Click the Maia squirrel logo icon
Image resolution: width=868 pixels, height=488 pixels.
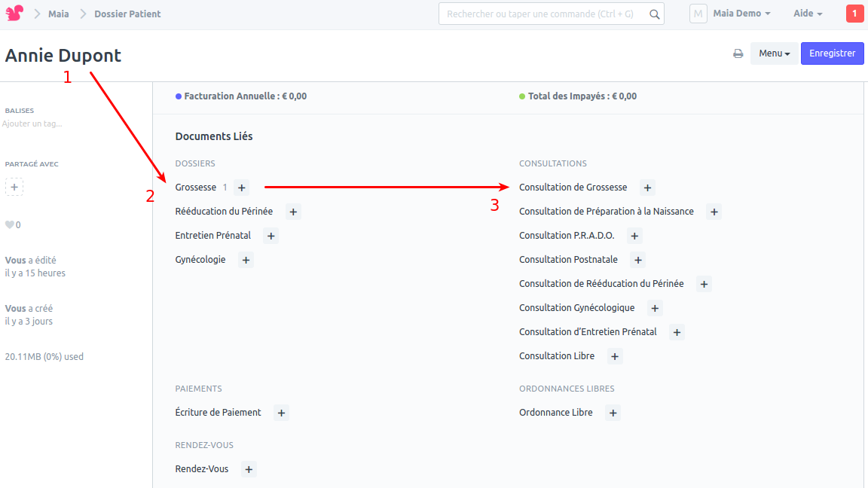click(14, 14)
